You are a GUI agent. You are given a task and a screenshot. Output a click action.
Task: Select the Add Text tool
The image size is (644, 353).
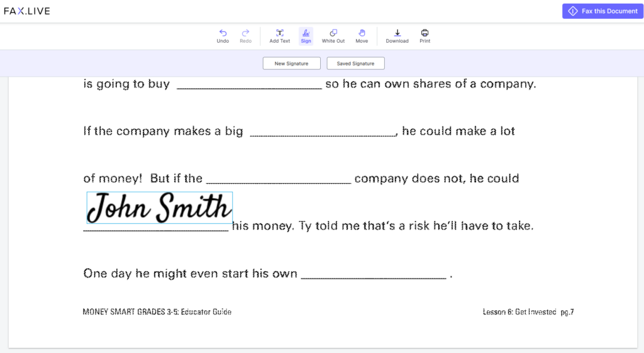coord(280,36)
